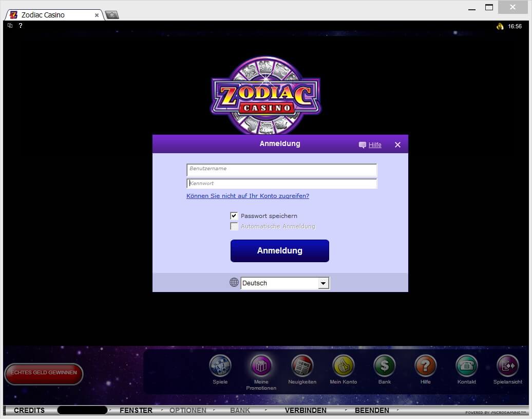Open the Neuigkeiten news icon
The height and width of the screenshot is (419, 532).
[x=302, y=366]
